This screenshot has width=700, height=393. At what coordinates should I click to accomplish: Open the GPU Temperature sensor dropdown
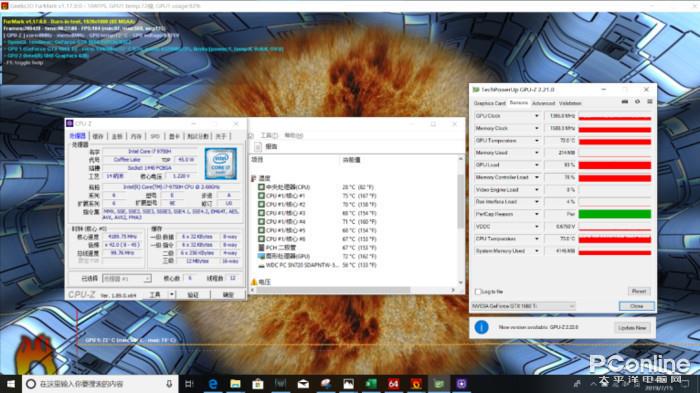(537, 140)
